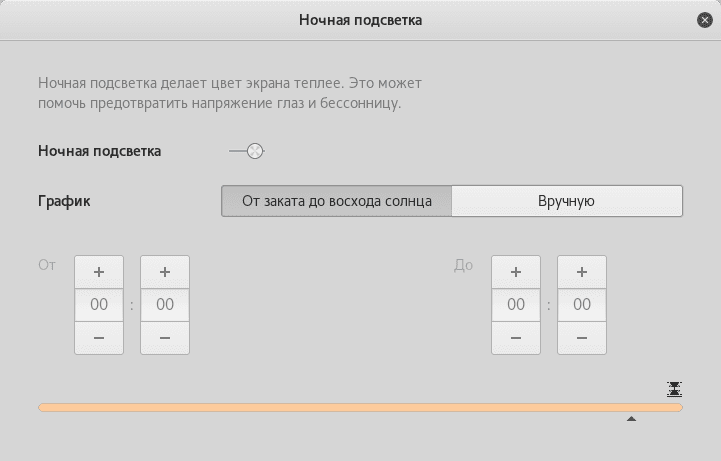
Task: Toggle the Ночная подсветка switch
Action: tap(246, 151)
